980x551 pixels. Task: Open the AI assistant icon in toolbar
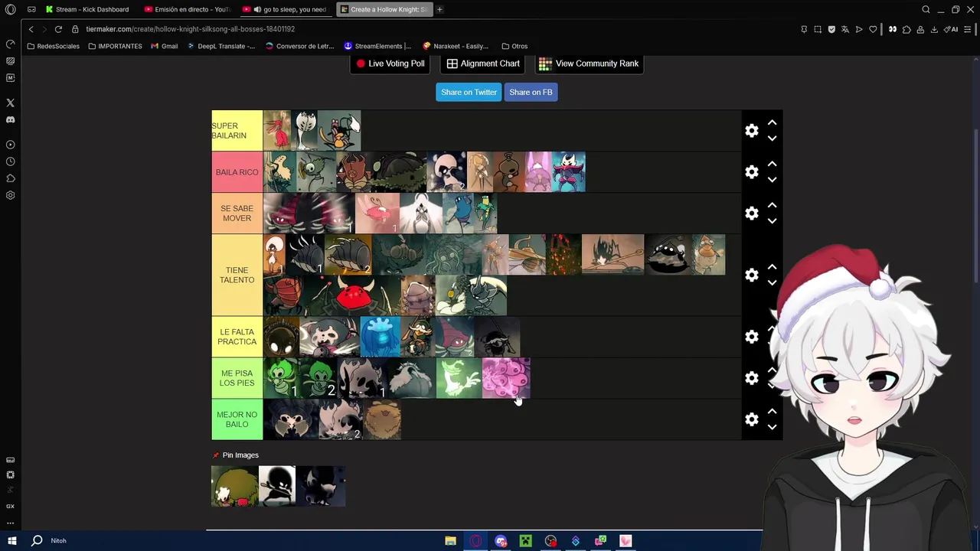(952, 29)
